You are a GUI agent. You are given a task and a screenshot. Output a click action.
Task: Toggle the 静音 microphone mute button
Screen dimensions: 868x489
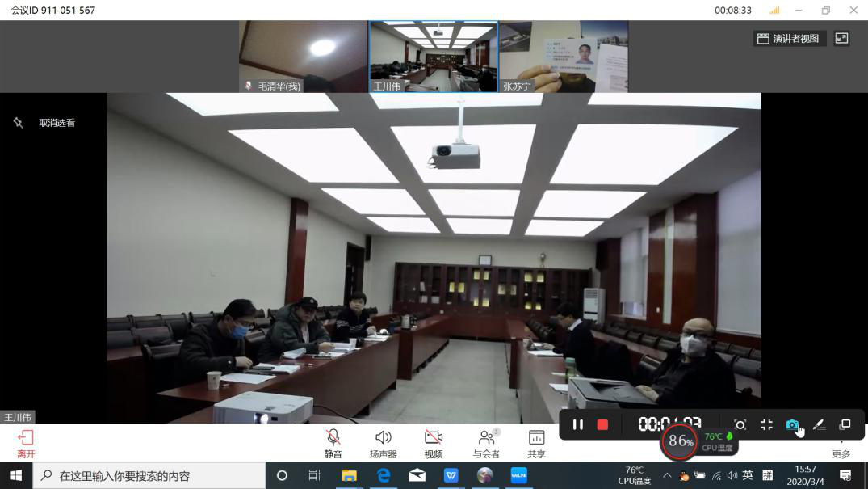click(333, 443)
